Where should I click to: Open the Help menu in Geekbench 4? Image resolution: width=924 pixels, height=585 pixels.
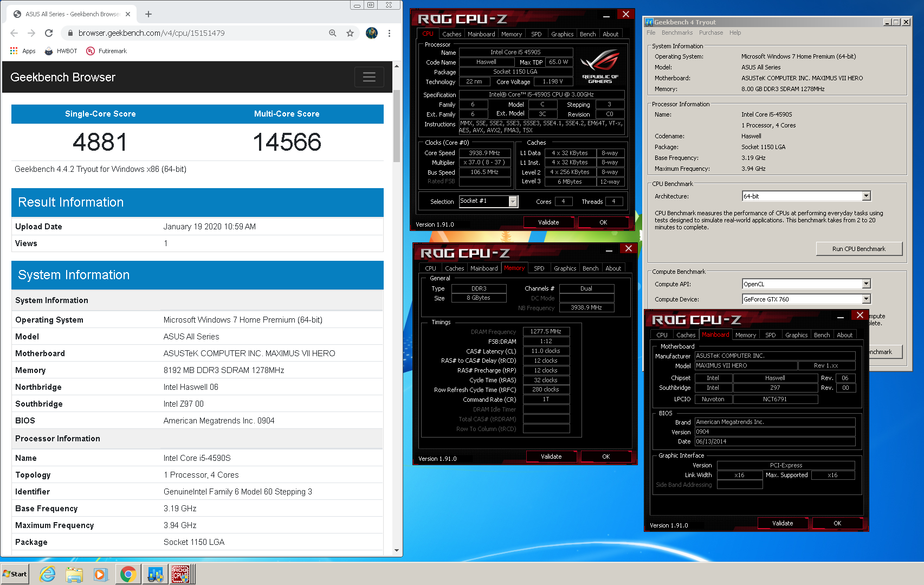tap(735, 33)
